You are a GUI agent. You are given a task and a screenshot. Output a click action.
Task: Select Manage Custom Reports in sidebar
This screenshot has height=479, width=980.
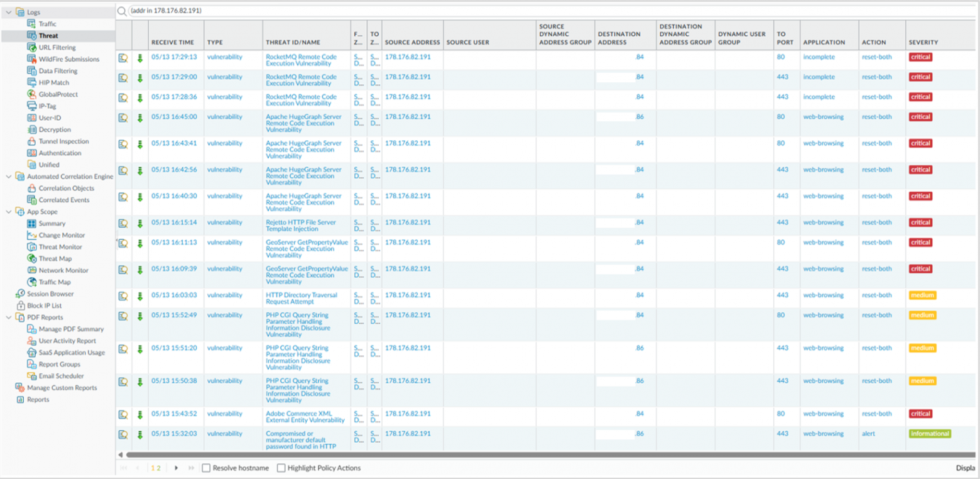point(62,388)
